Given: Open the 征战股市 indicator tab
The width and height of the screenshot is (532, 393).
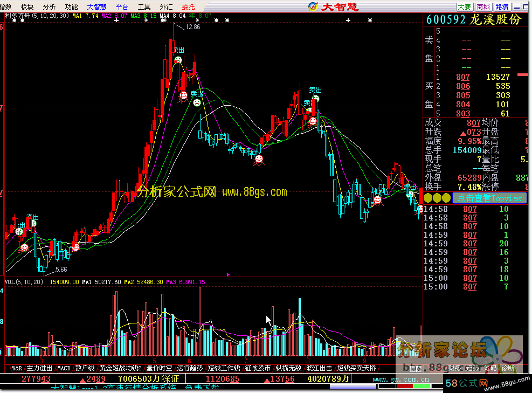Looking at the screenshot, I should (258, 368).
